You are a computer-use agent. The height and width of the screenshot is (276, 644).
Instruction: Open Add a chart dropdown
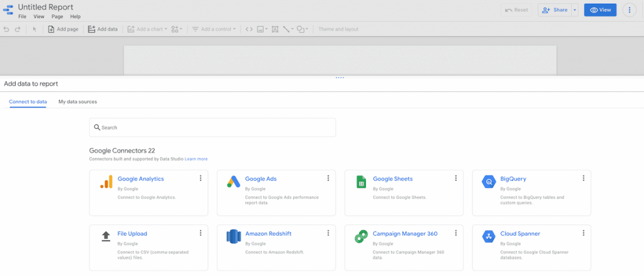point(147,29)
